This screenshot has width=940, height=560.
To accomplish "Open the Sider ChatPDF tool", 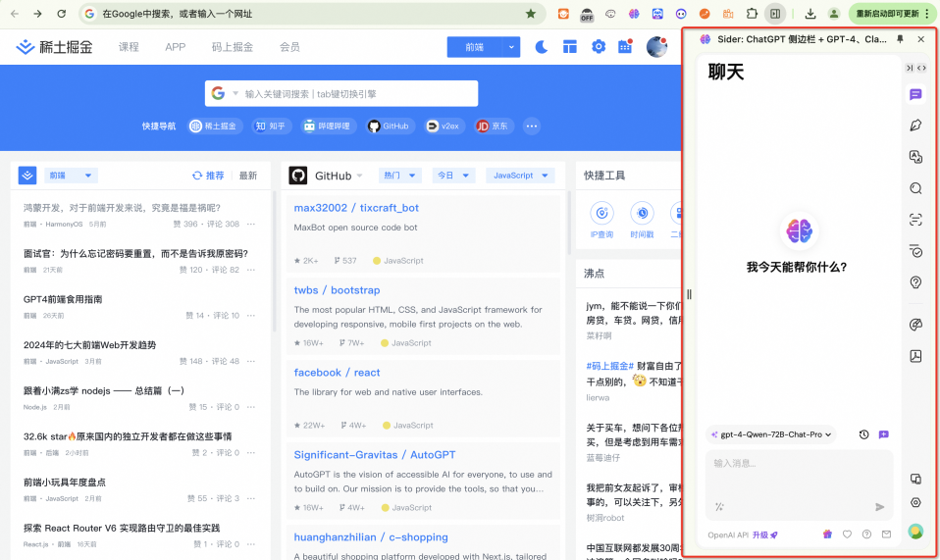I will (915, 356).
